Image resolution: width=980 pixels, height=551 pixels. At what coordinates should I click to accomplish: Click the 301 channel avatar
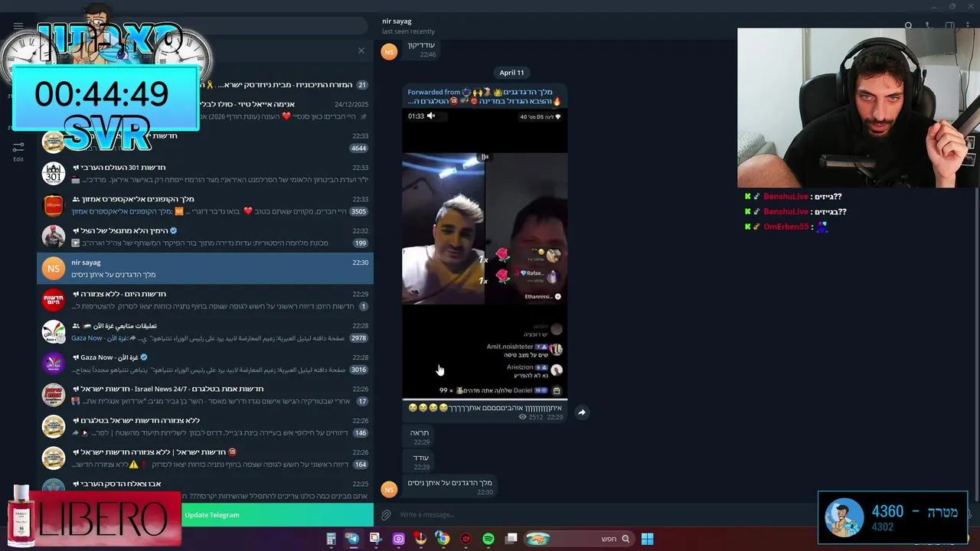(x=53, y=174)
